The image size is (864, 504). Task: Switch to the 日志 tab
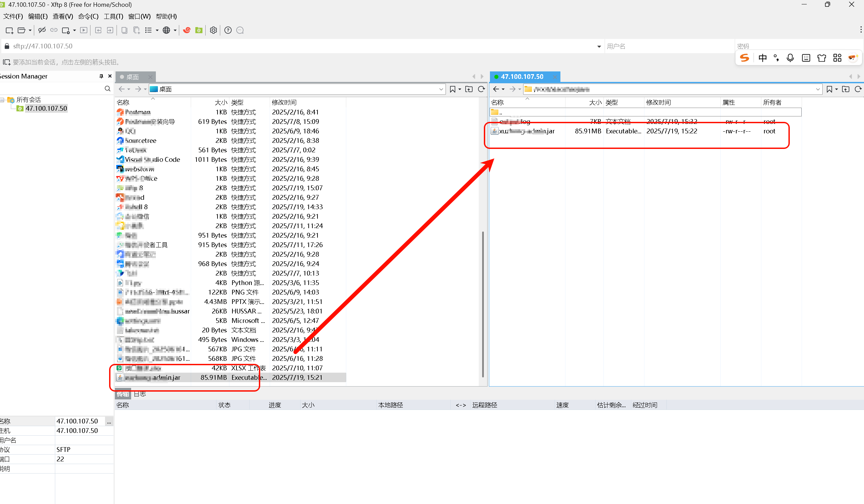point(140,394)
